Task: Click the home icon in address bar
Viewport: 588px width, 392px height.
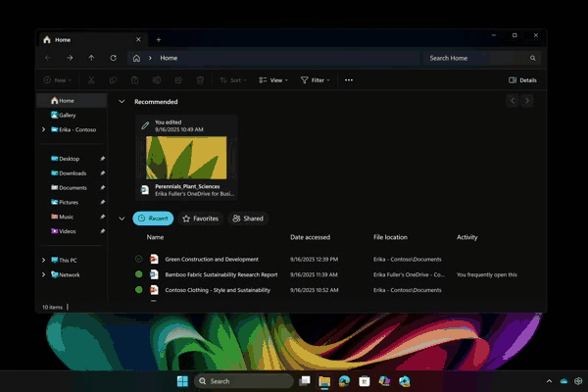Action: pos(136,58)
